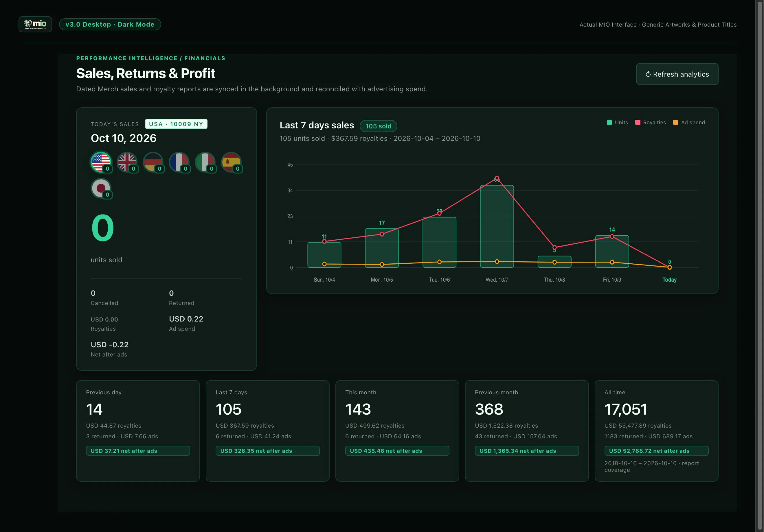764x532 pixels.
Task: Click the MIO logo icon
Action: [35, 24]
